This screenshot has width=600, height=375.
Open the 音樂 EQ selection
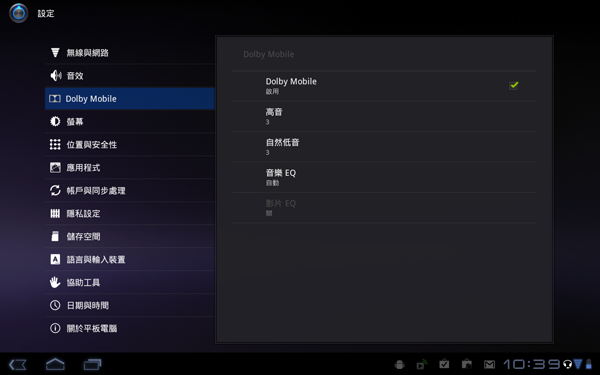pos(384,177)
